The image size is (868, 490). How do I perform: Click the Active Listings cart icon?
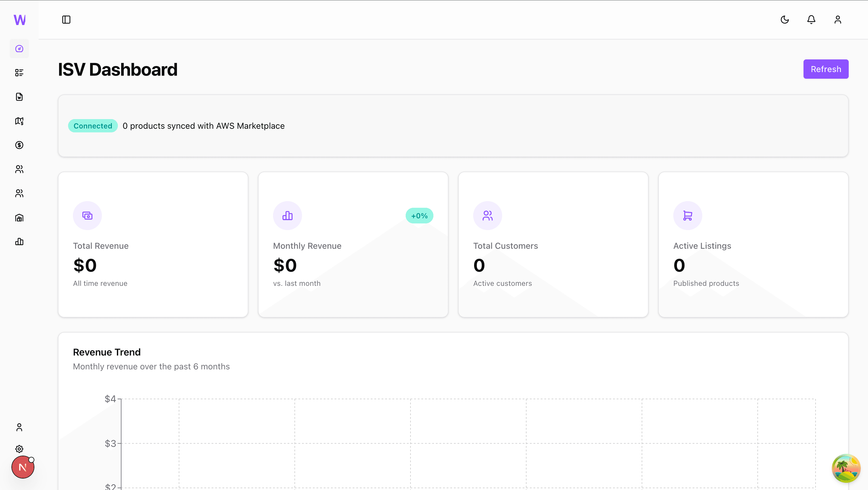[688, 216]
